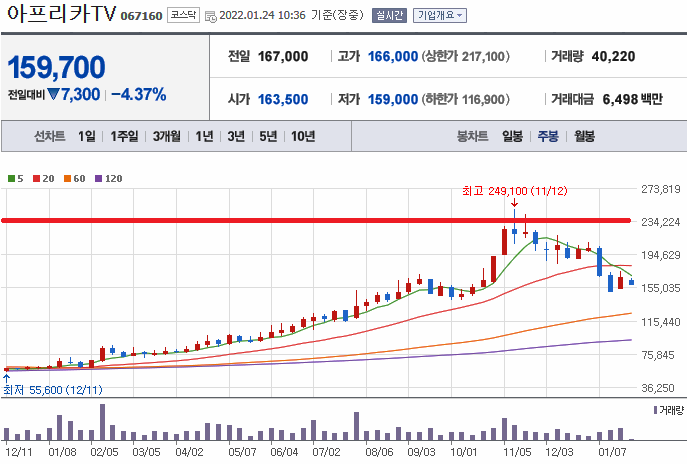Click the clock icon beside the date
687x464 pixels.
pos(211,17)
